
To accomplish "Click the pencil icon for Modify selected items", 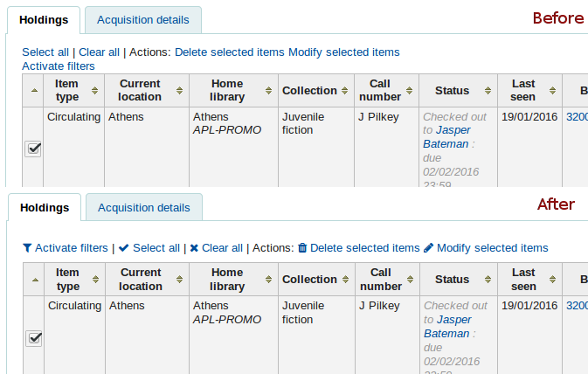I will pyautogui.click(x=429, y=248).
